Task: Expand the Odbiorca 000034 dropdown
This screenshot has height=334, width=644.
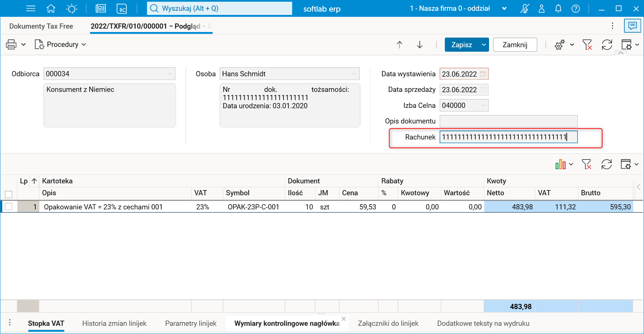Action: [170, 74]
